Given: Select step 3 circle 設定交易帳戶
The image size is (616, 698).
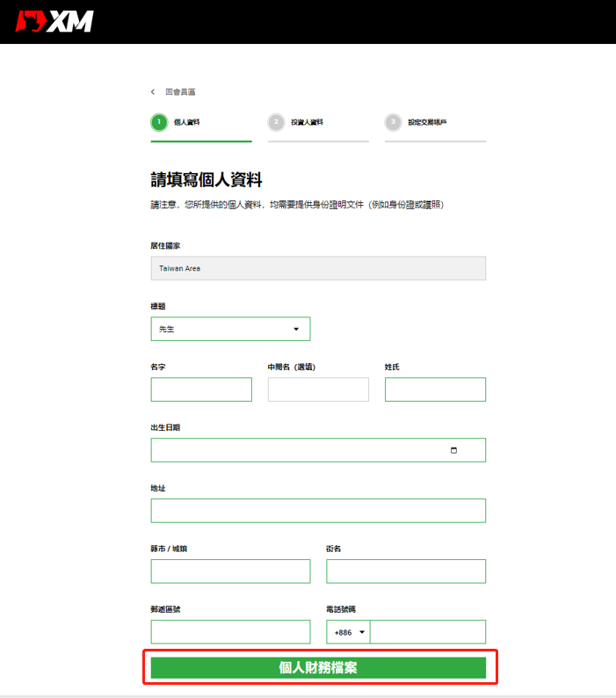Looking at the screenshot, I should [x=393, y=122].
